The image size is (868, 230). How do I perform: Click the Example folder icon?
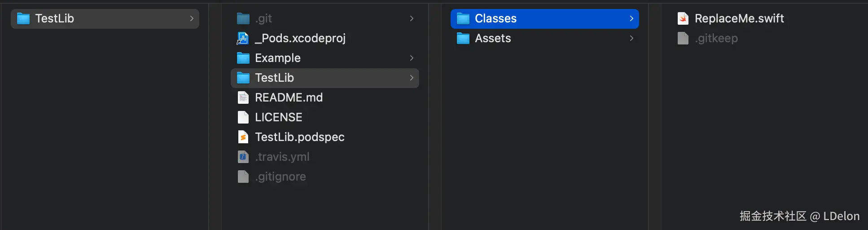pos(243,58)
